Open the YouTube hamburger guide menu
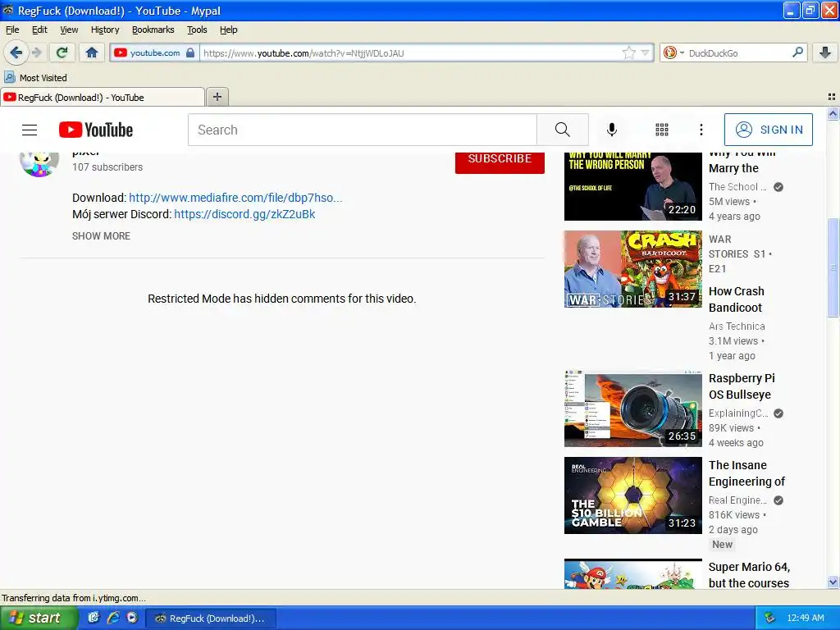Image resolution: width=840 pixels, height=630 pixels. 30,130
